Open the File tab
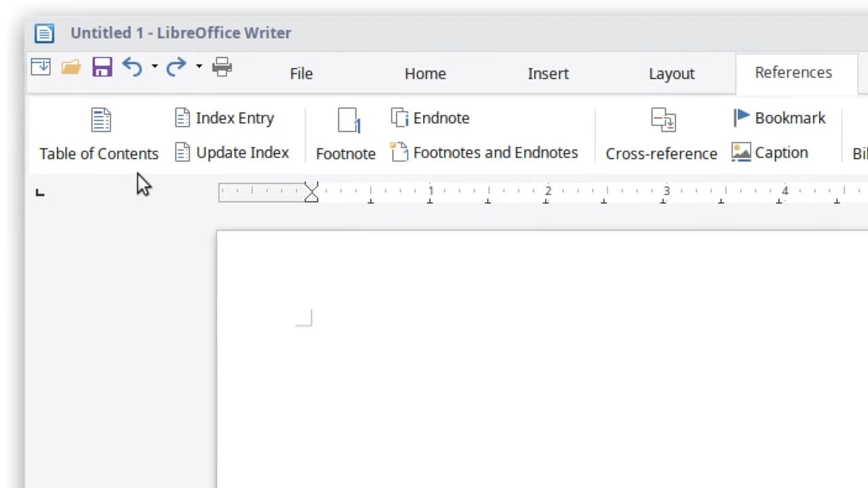The width and height of the screenshot is (868, 488). click(x=301, y=73)
